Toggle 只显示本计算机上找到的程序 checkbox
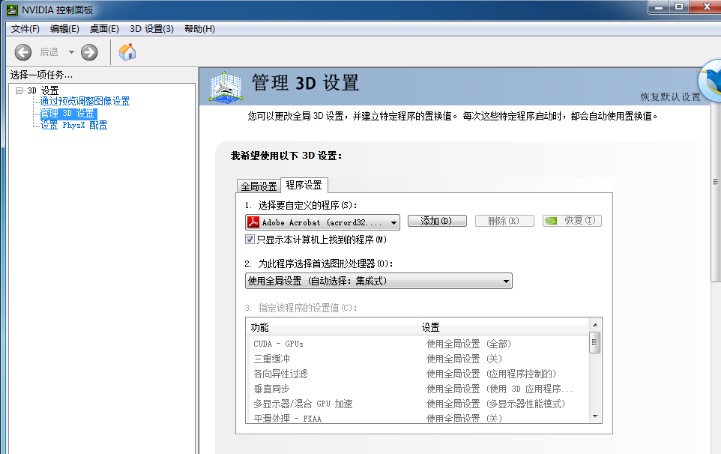721x454 pixels. (250, 239)
